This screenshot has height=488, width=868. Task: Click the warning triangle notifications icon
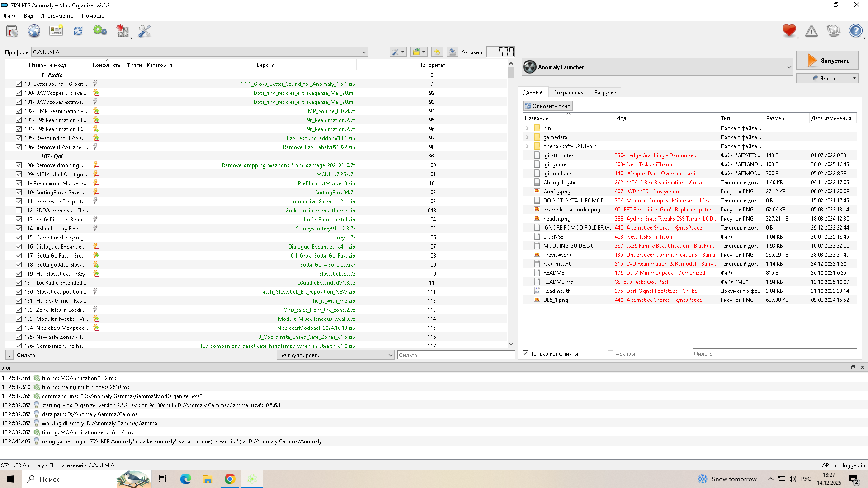[x=811, y=31]
